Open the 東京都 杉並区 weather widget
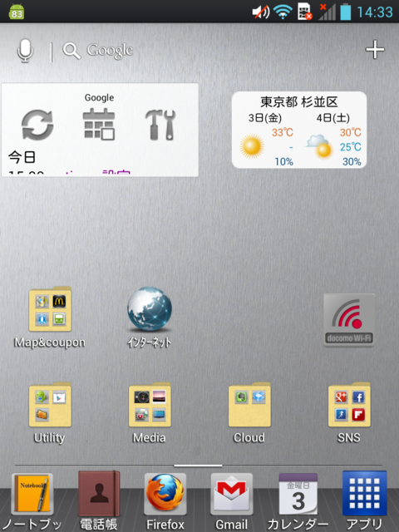This screenshot has height=532, width=399. click(299, 130)
